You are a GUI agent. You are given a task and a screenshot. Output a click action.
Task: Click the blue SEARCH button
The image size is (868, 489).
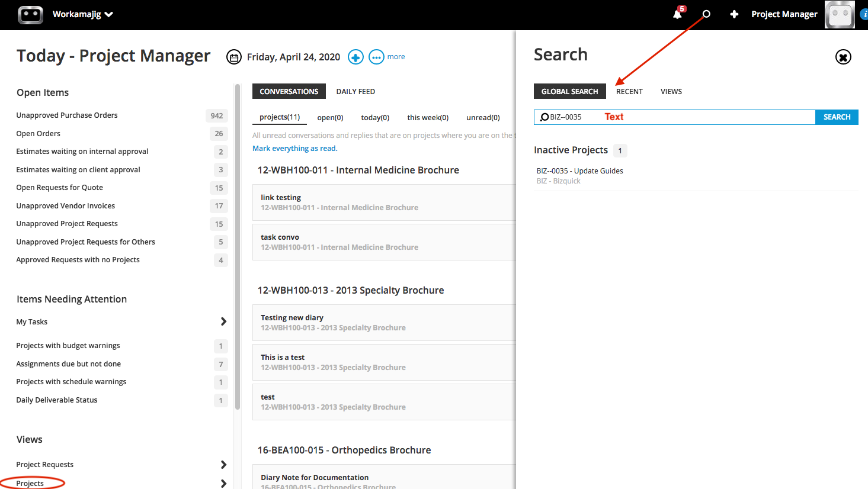coord(837,117)
